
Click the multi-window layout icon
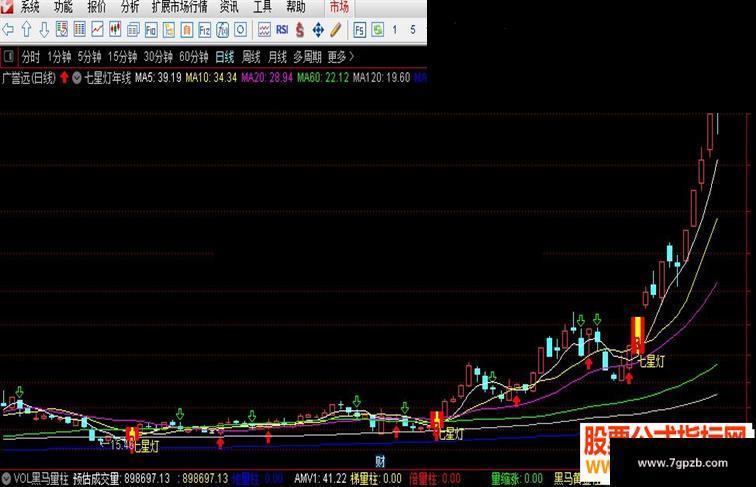(x=133, y=30)
